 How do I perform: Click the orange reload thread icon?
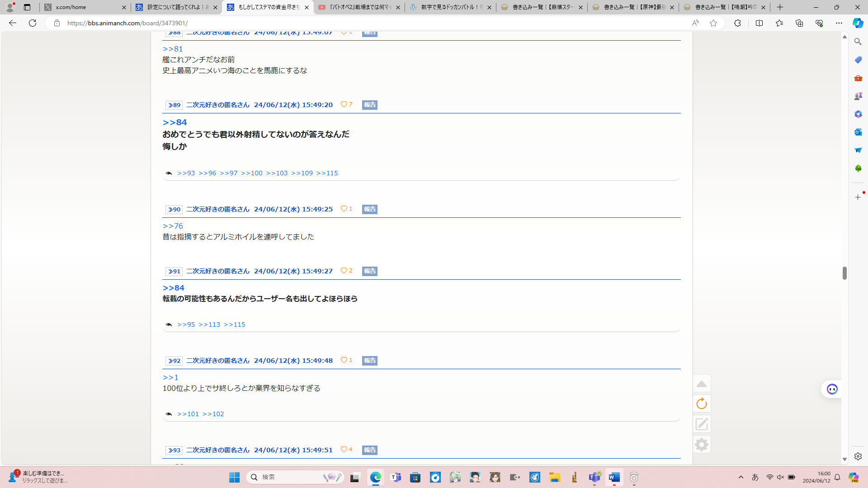[702, 404]
